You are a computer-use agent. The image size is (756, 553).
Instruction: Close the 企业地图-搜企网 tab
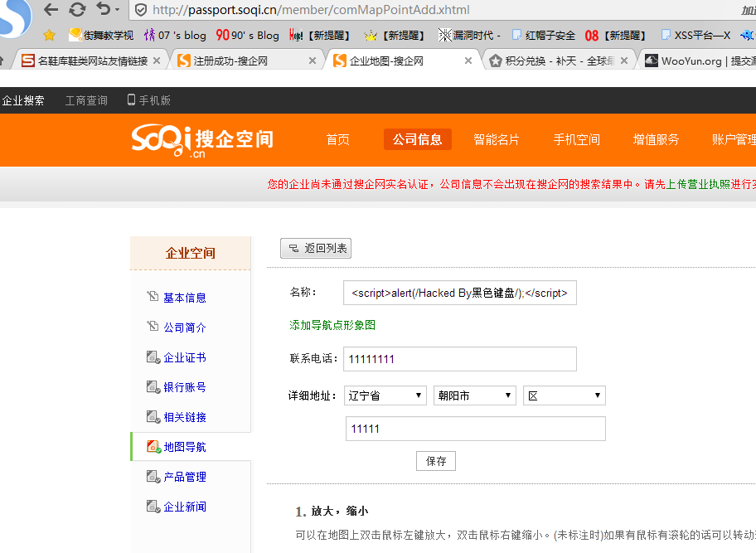468,61
